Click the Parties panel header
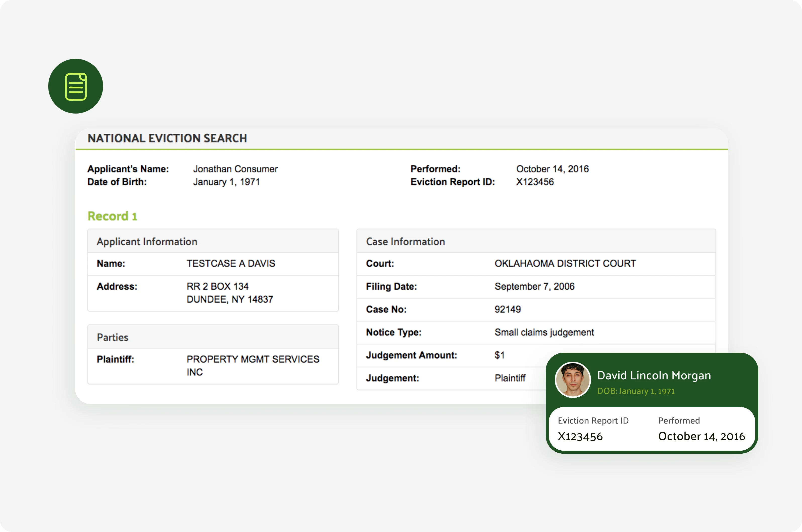This screenshot has width=802, height=532. coord(112,337)
